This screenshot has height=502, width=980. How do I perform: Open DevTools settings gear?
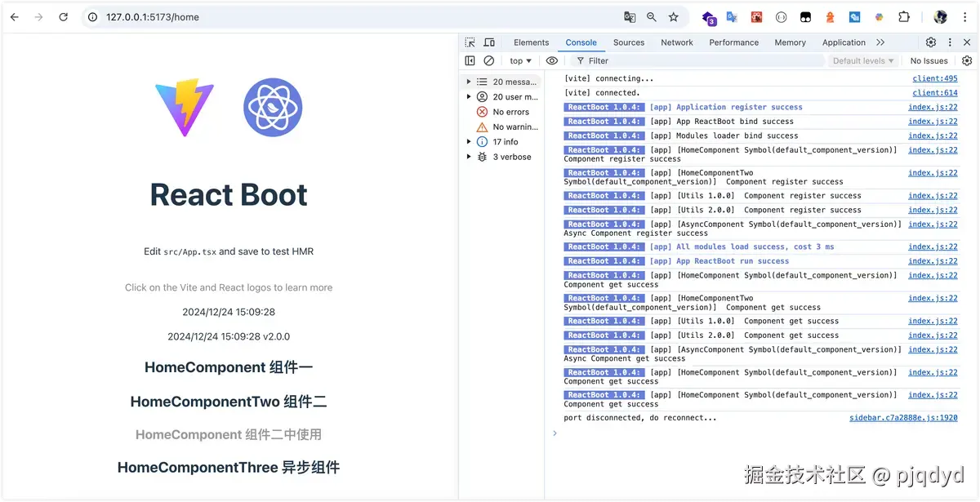931,42
